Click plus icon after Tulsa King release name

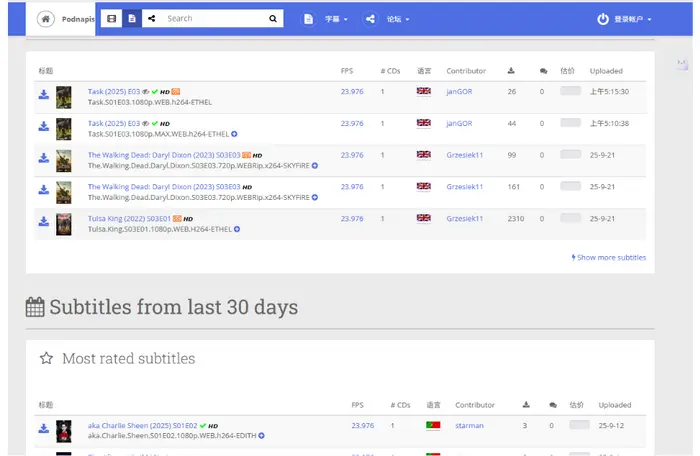click(x=235, y=229)
